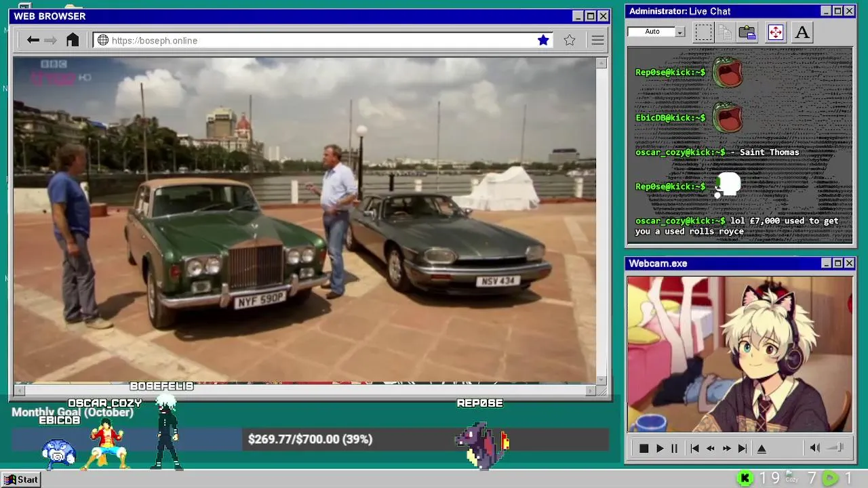Toggle full screen red arrows icon

(x=776, y=32)
